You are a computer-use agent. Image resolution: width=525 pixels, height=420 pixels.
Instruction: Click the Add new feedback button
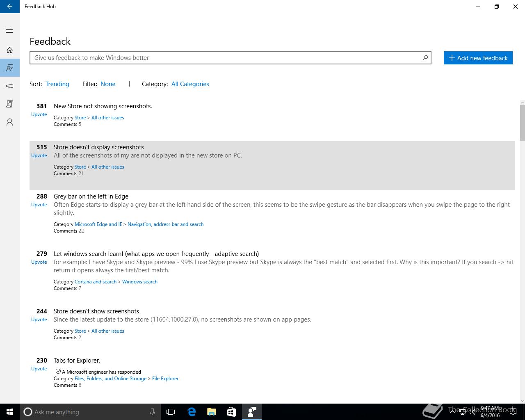pos(478,58)
